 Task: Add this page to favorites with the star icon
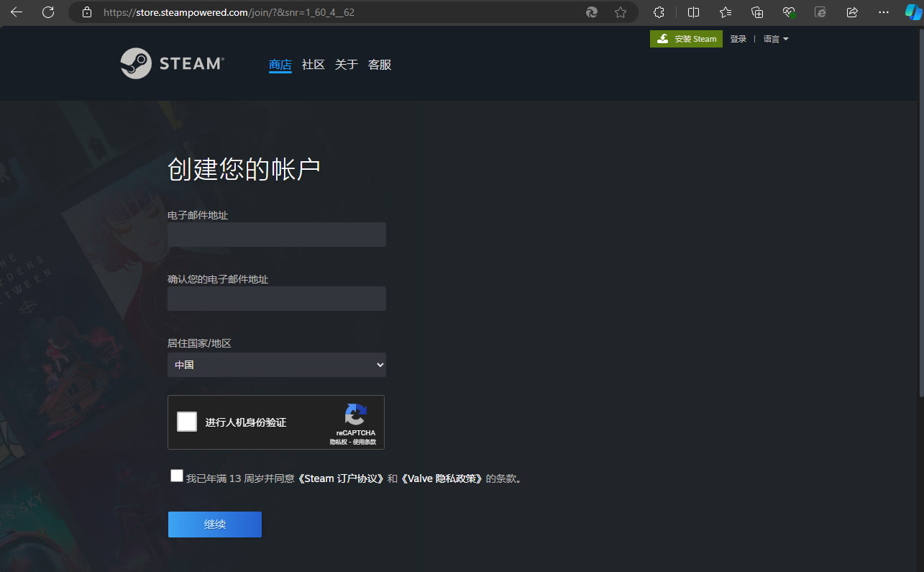click(x=621, y=12)
